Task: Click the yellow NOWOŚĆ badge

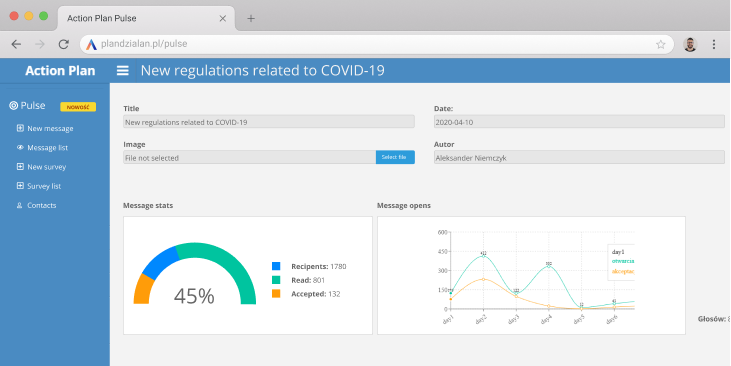Action: tap(78, 107)
